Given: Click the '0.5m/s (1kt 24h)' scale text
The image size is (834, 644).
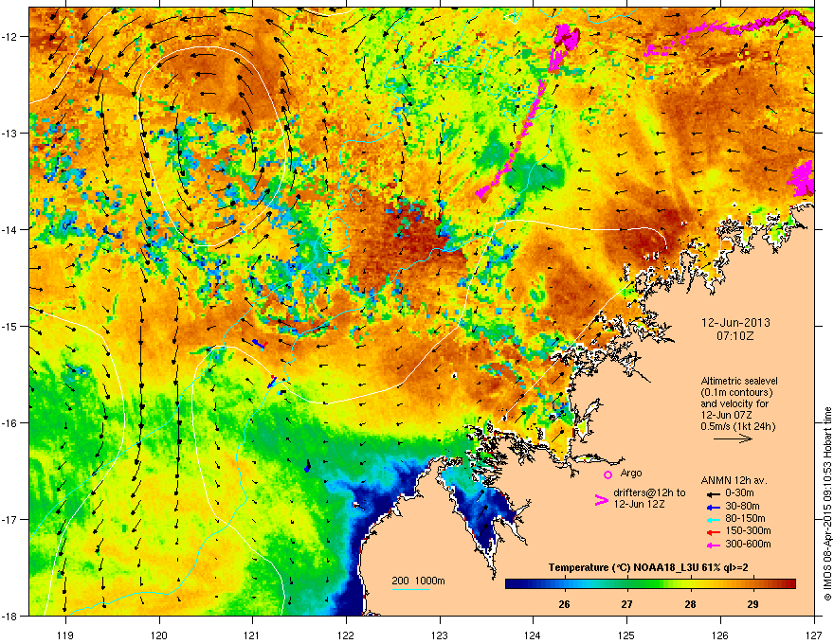Looking at the screenshot, I should (737, 426).
